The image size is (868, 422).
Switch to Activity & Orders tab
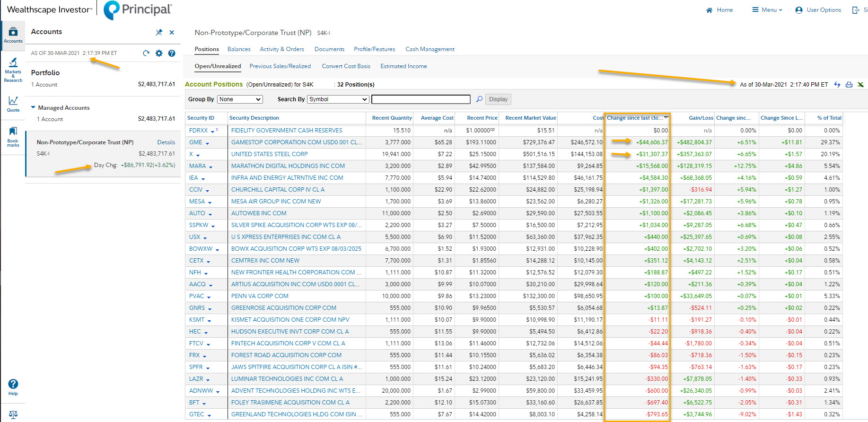[282, 49]
